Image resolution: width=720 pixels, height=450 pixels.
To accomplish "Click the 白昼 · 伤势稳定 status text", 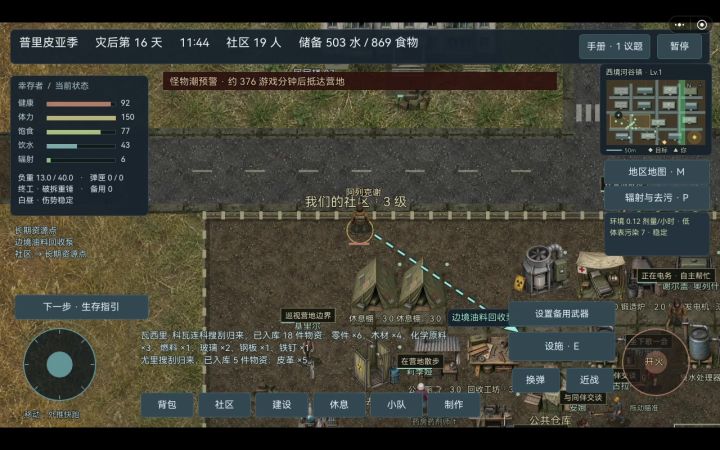I will coord(45,200).
